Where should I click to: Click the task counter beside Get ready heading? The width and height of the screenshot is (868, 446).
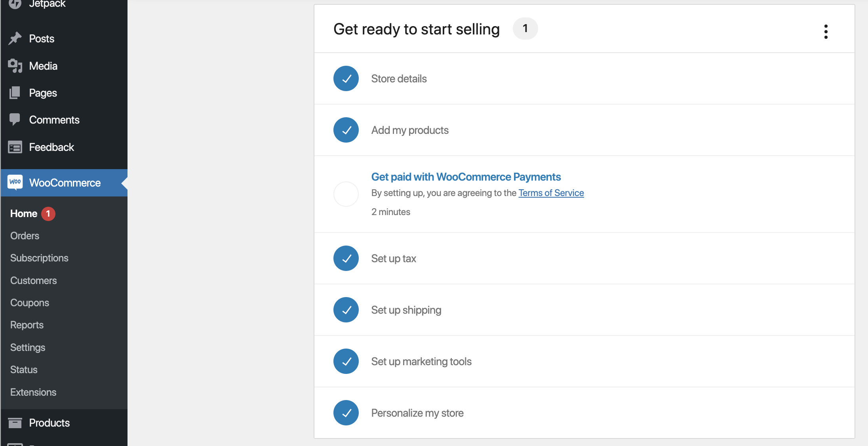[x=525, y=28]
